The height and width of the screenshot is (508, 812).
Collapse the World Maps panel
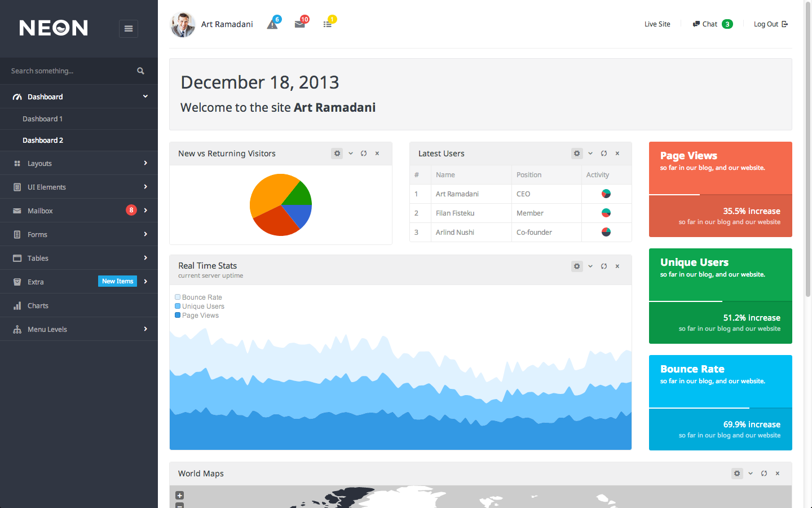[x=751, y=474]
